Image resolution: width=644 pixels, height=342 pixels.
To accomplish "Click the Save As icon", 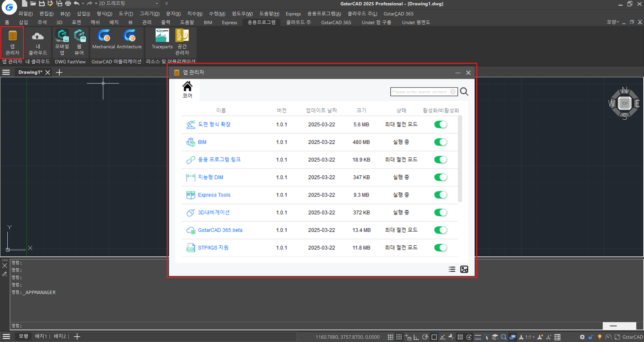I will point(50,3).
